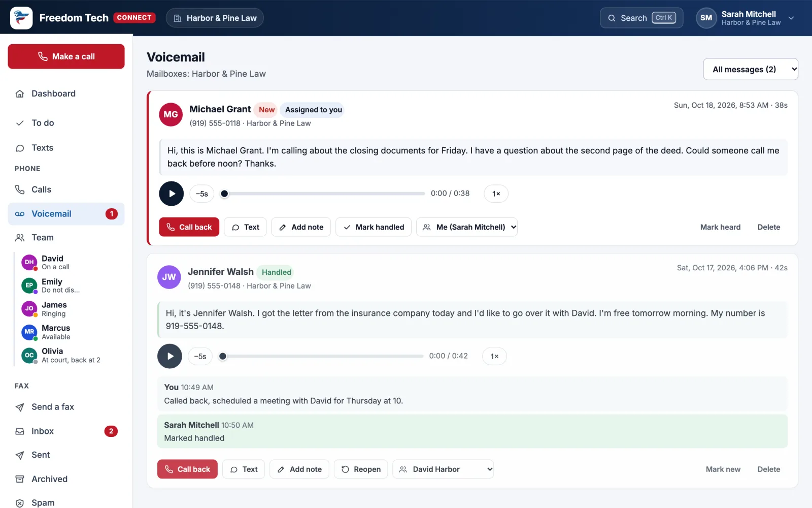
Task: Change playback speed on Michael Grant's voicemail
Action: [496, 194]
